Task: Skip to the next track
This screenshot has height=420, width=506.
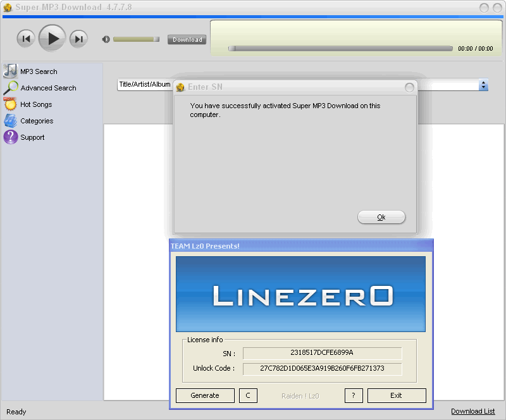Action: click(78, 39)
